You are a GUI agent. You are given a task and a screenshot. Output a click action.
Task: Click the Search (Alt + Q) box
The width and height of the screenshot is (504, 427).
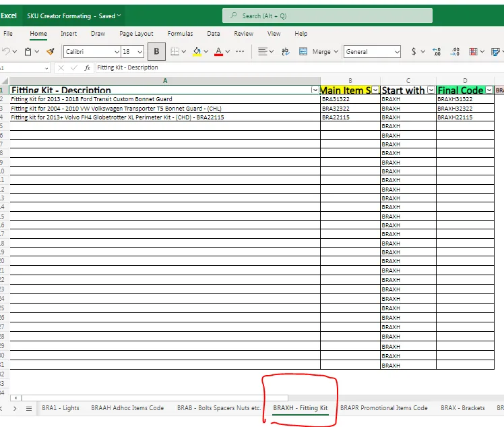[x=327, y=16]
